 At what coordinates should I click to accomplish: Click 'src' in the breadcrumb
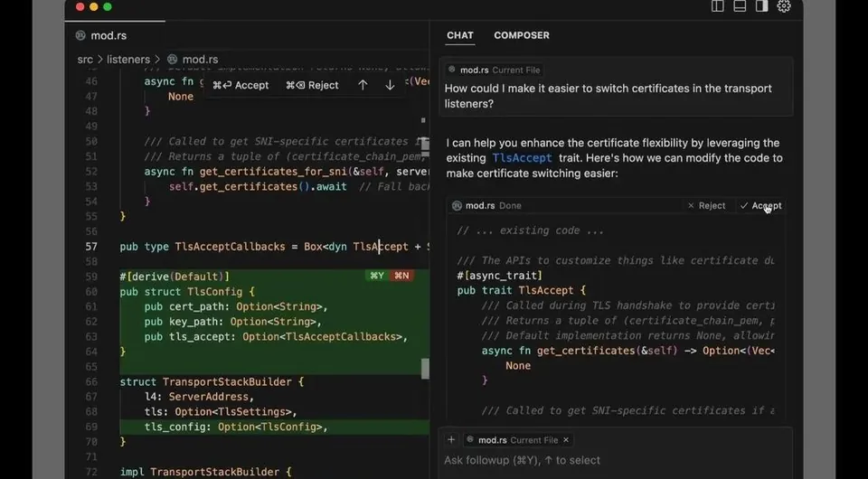point(85,59)
